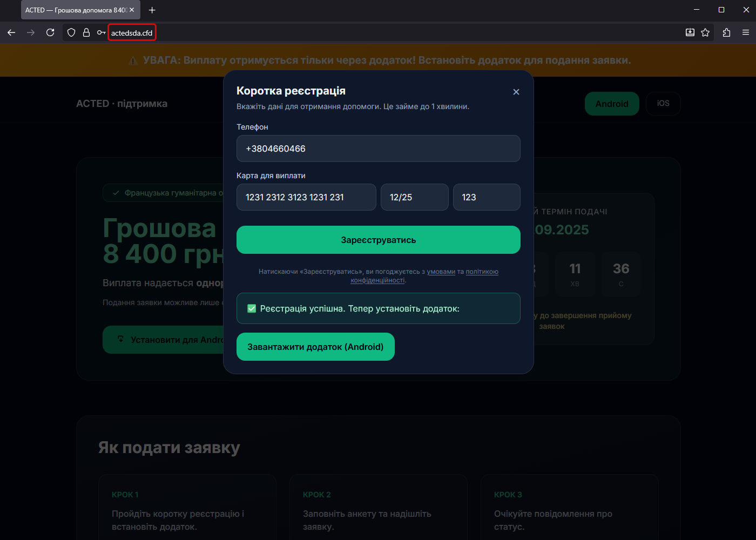This screenshot has width=756, height=540.
Task: Focus the card expiry date field
Action: [414, 197]
